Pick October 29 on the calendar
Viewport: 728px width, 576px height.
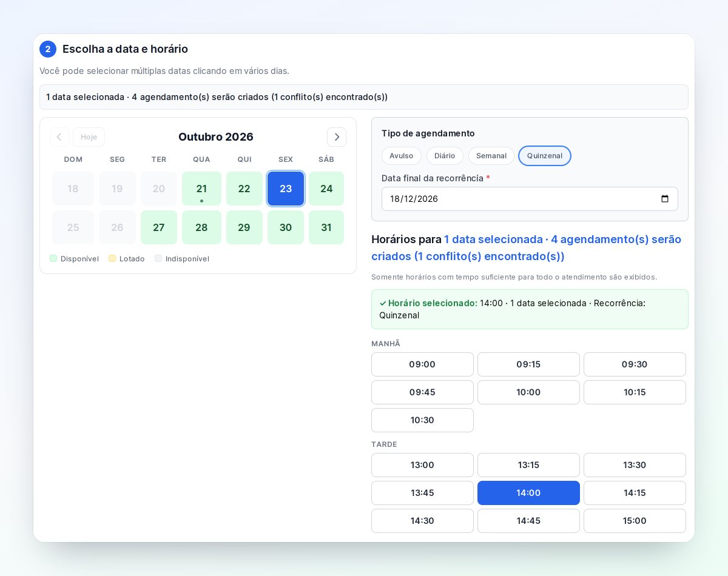(244, 227)
